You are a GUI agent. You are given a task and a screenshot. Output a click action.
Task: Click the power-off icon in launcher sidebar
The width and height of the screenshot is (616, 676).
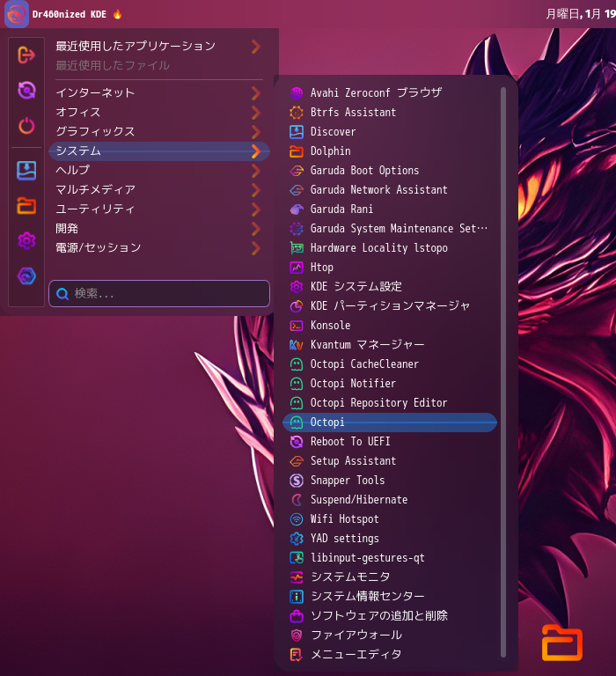click(x=26, y=126)
